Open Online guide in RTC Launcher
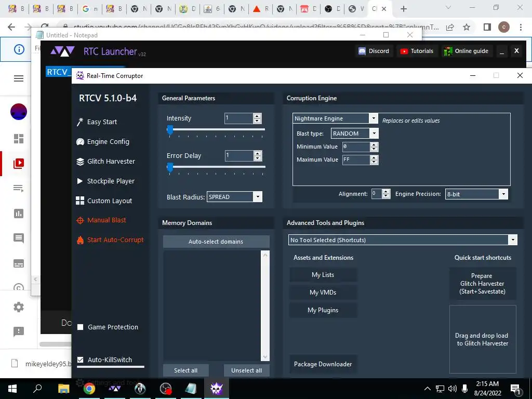Viewport: 532px width, 399px height. click(467, 51)
